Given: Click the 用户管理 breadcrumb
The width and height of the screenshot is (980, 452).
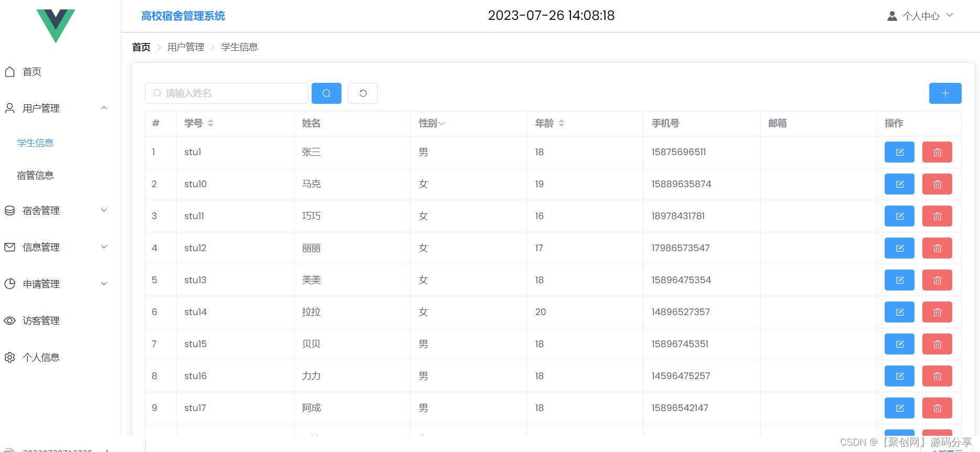Looking at the screenshot, I should pos(186,47).
